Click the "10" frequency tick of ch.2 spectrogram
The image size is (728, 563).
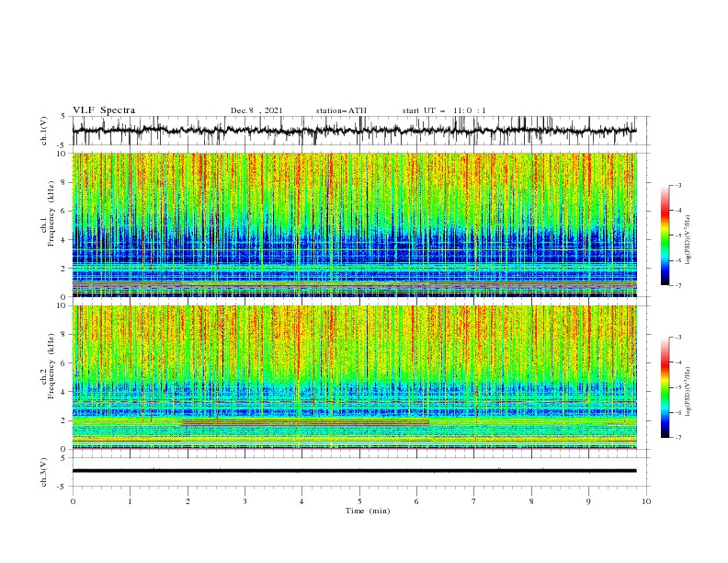tap(62, 305)
